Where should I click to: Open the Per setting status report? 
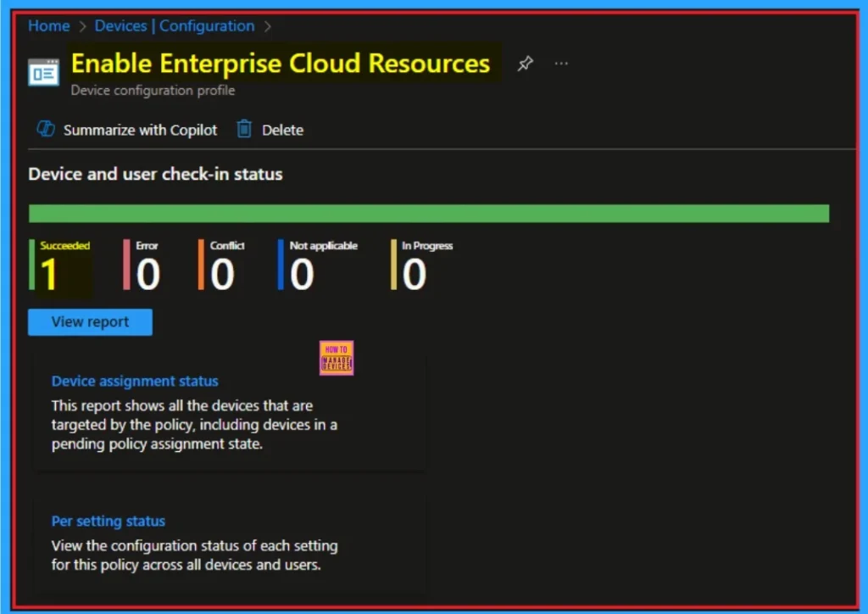108,521
